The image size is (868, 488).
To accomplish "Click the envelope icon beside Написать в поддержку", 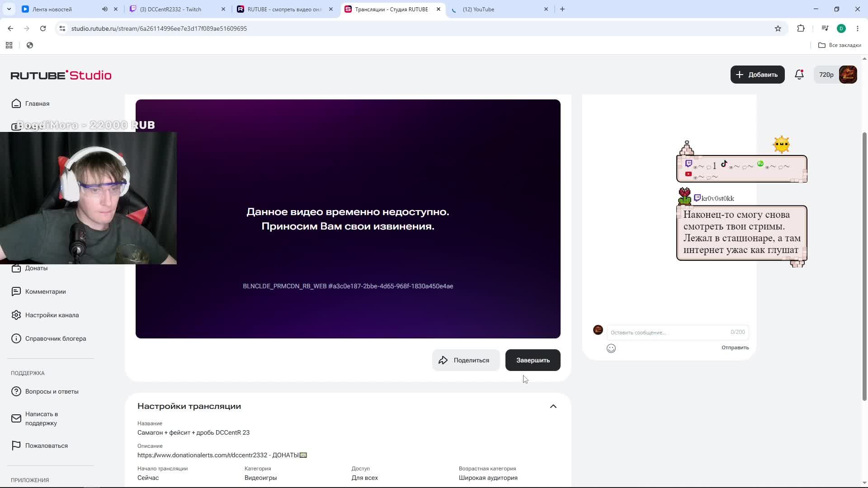I will pyautogui.click(x=16, y=418).
